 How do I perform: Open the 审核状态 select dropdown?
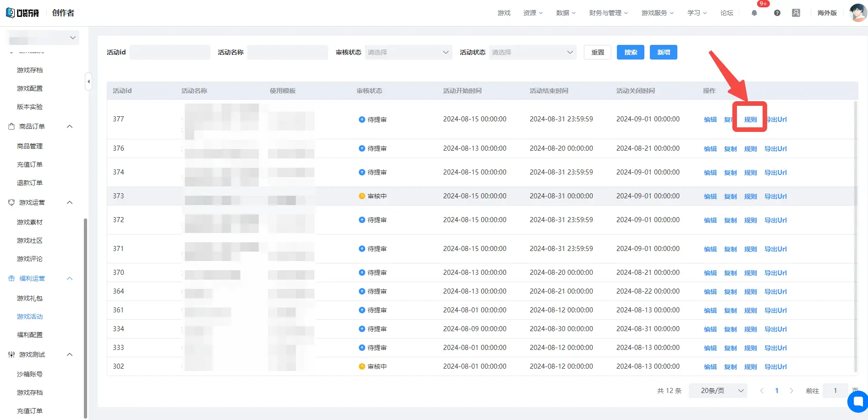pyautogui.click(x=408, y=52)
